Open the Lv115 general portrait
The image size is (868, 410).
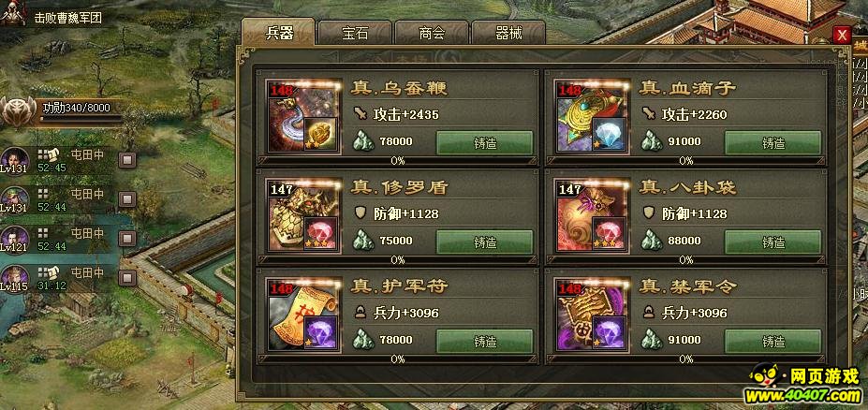click(x=14, y=278)
